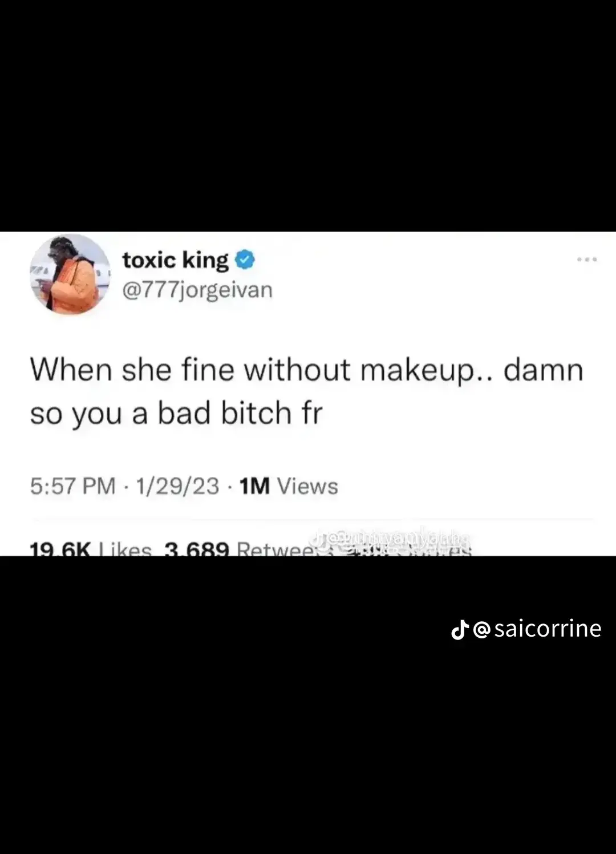Click the blue verified badge

coord(245,260)
